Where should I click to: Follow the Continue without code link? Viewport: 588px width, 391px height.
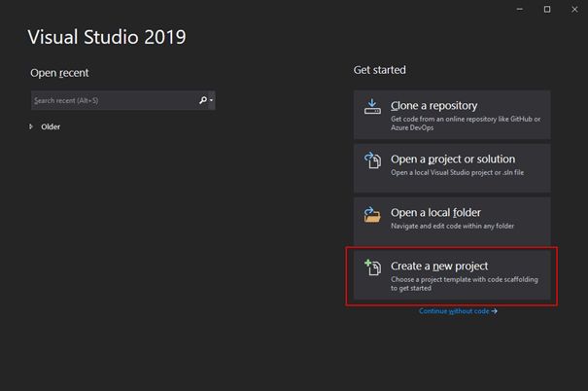point(458,311)
